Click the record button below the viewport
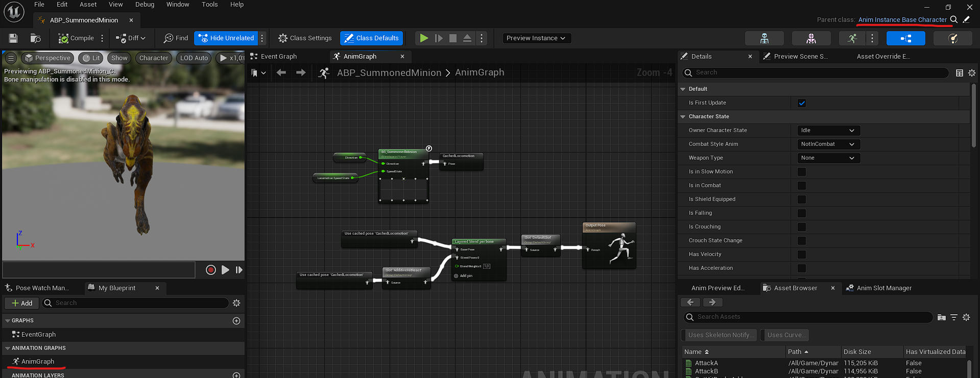The width and height of the screenshot is (980, 378). click(x=210, y=270)
